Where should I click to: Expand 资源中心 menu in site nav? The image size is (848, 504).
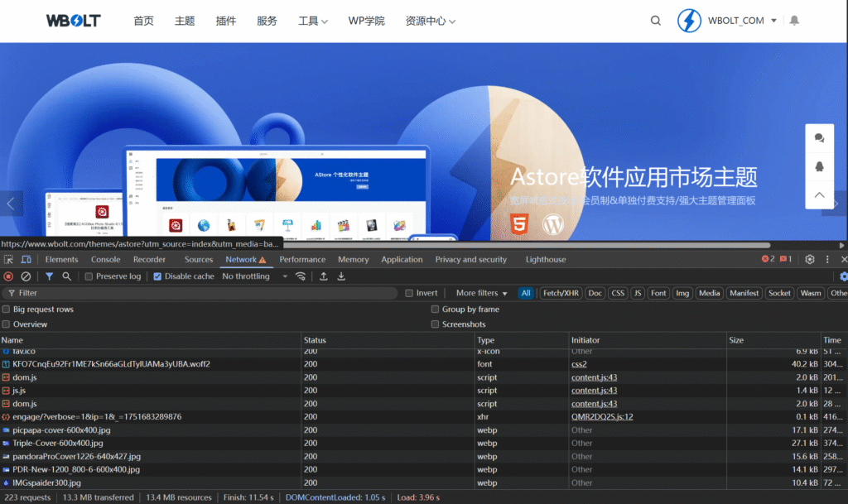tap(430, 21)
